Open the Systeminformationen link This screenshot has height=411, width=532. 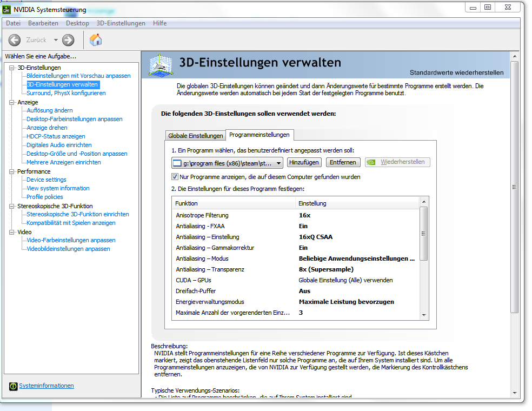pyautogui.click(x=46, y=386)
